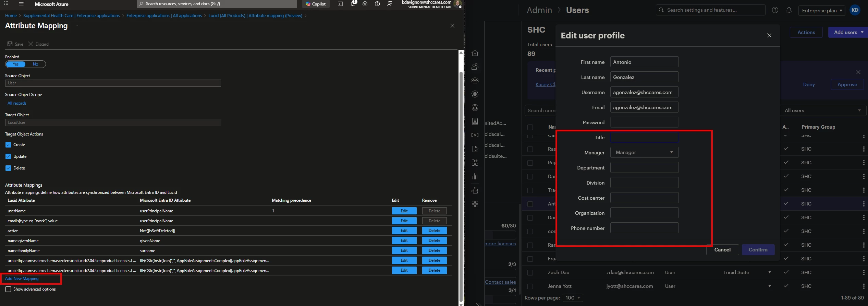Click the Copilot button in Azure
The image size is (868, 306).
316,4
